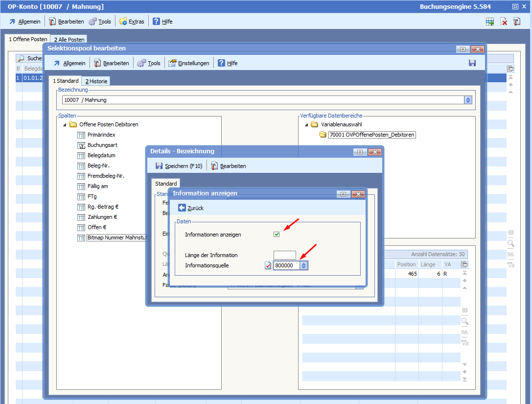Collapse the Offene Posten Debitoren tree node

pos(64,125)
